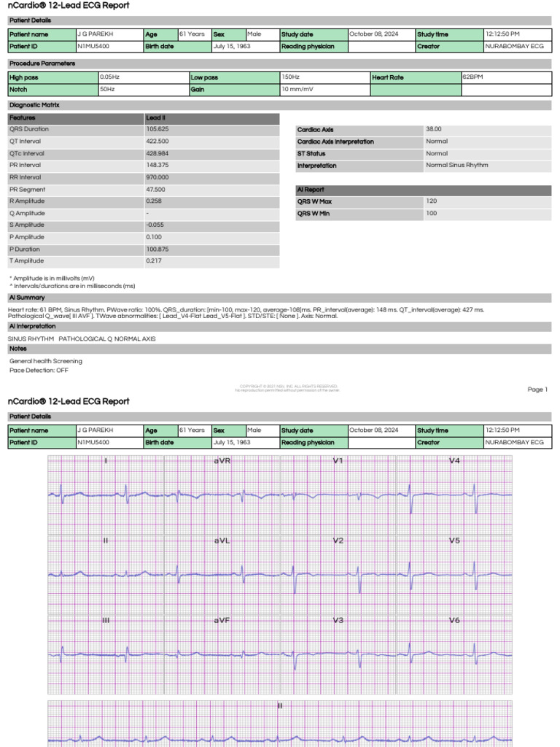Click the P Duration value 100.875
The height and width of the screenshot is (747, 560).
pos(157,249)
